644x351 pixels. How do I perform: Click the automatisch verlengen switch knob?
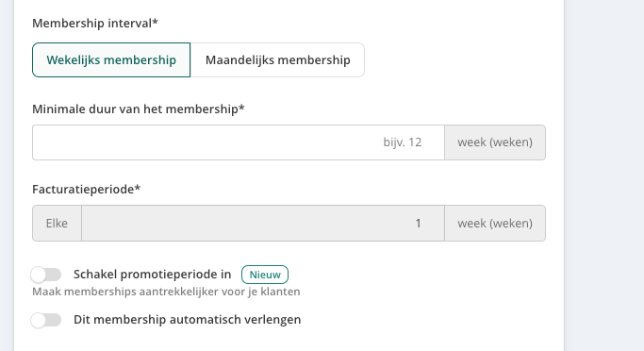pos(39,320)
